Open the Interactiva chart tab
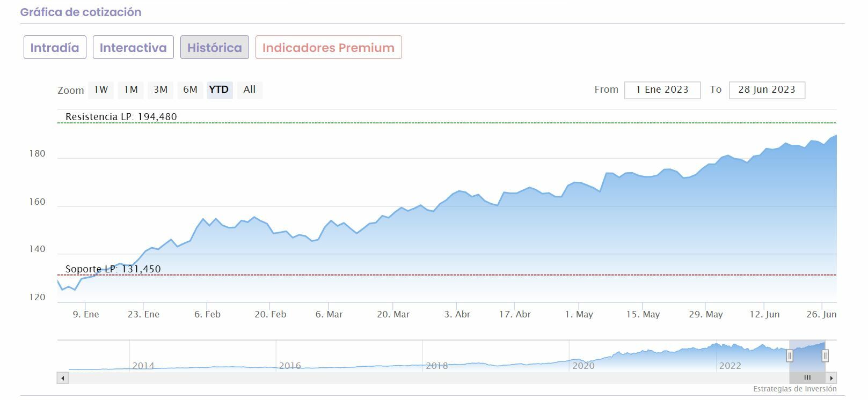The height and width of the screenshot is (400, 868). (x=133, y=48)
